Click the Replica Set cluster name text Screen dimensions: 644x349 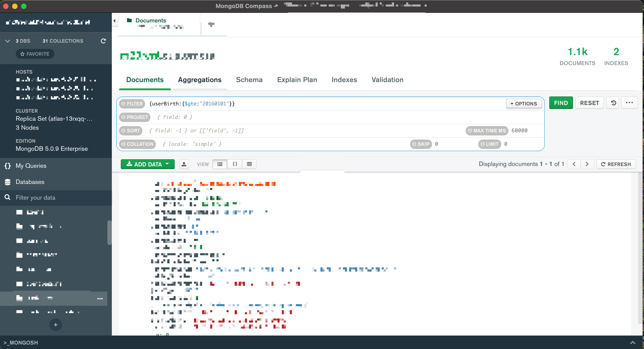click(x=54, y=119)
